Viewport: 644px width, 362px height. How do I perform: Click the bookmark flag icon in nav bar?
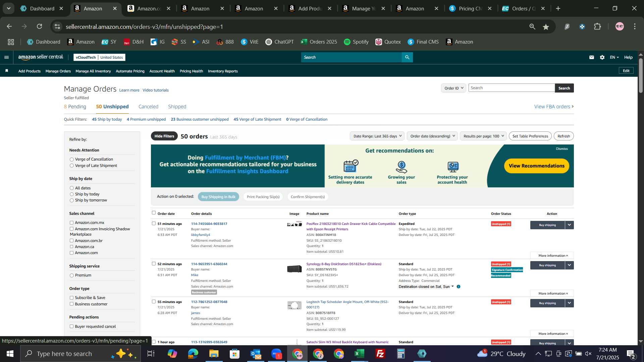coord(7,71)
